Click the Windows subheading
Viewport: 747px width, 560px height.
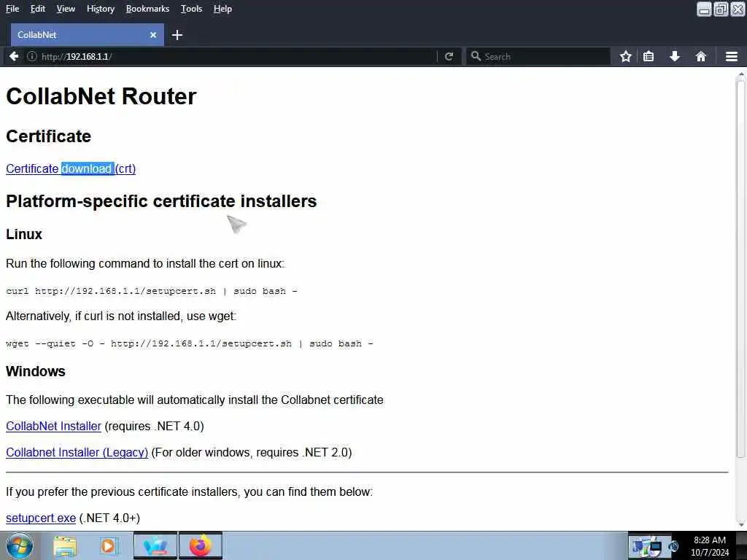[x=35, y=371]
